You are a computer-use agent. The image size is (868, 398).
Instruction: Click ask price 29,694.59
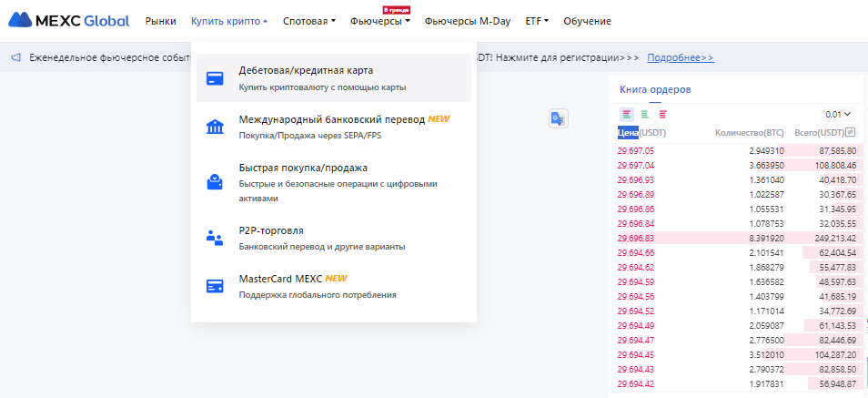pyautogui.click(x=635, y=281)
